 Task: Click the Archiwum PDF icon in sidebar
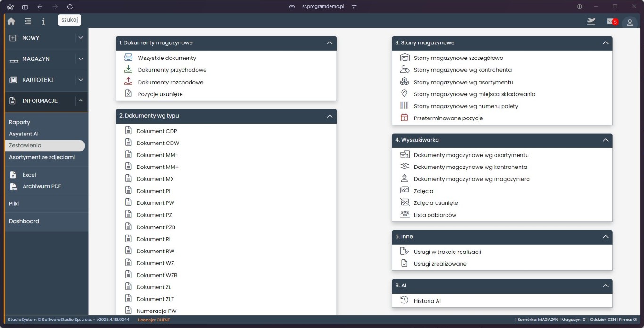point(13,186)
